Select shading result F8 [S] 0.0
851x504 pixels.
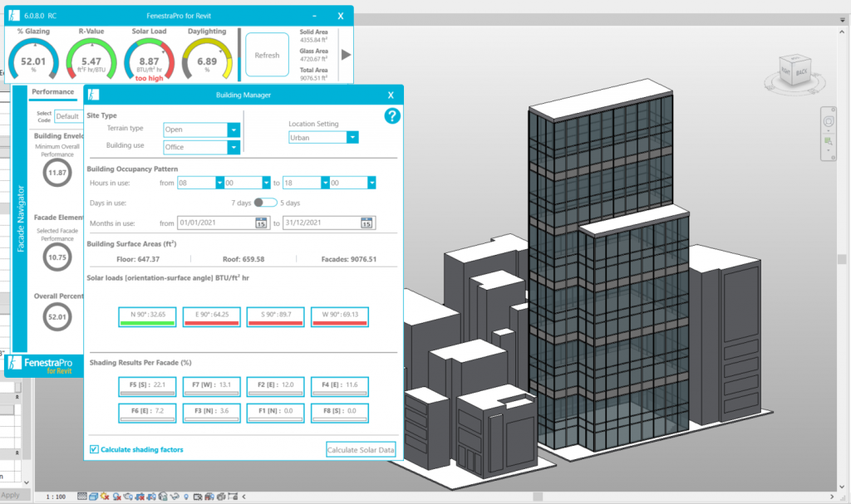pyautogui.click(x=340, y=413)
